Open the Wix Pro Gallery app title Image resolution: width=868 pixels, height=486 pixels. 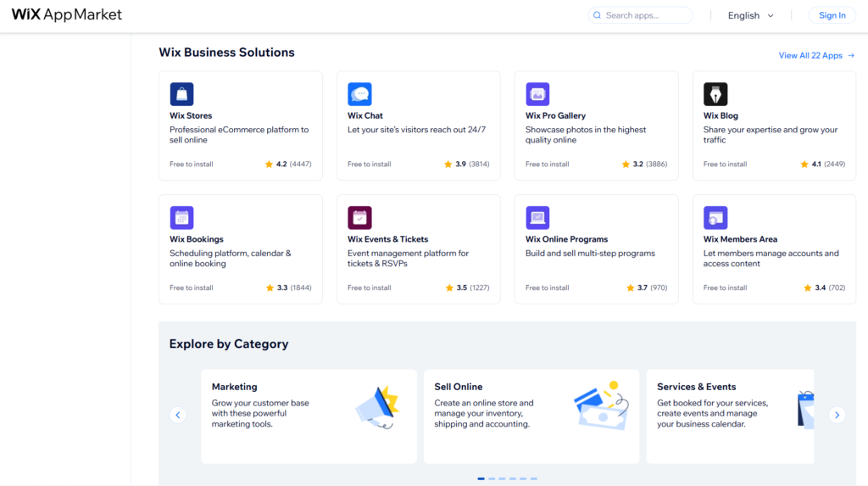555,116
